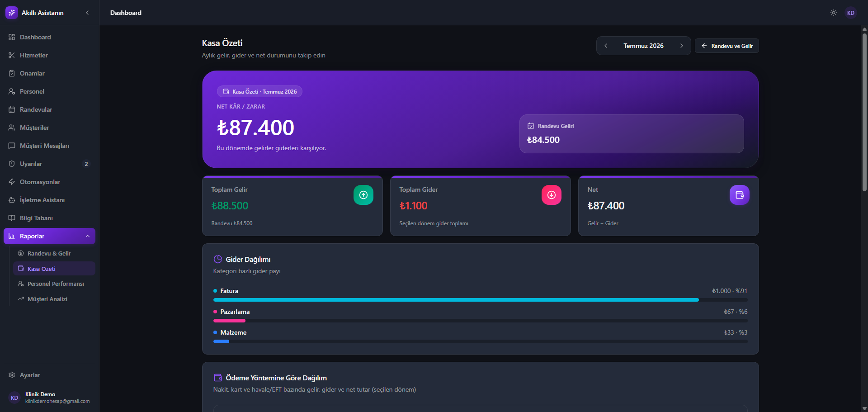Collapse the Raporlar menu chevron
Screen dimensions: 868x412
88,236
